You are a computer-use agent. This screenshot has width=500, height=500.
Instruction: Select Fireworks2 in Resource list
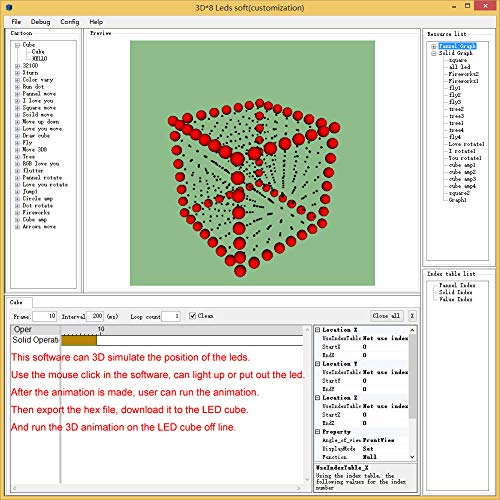click(x=464, y=74)
